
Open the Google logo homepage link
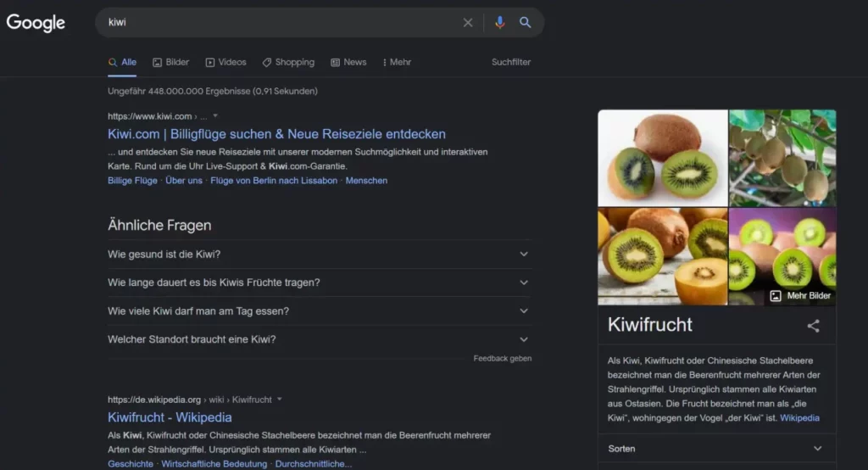36,23
